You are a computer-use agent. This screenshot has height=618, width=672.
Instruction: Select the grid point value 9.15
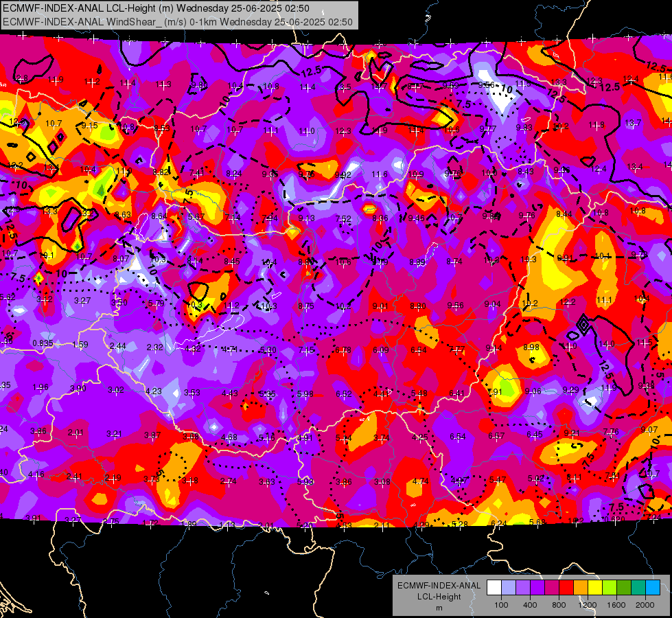[89, 126]
